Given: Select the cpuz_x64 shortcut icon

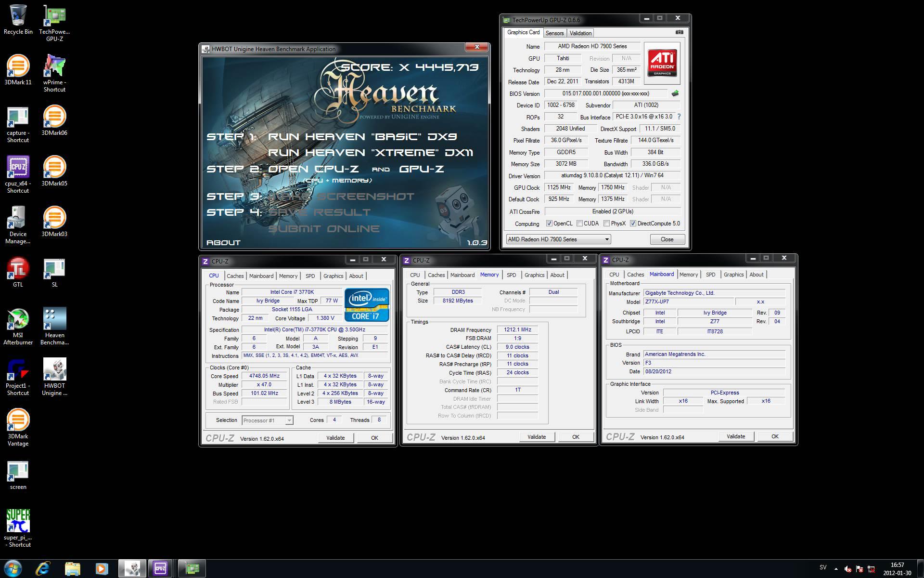Looking at the screenshot, I should pos(18,175).
